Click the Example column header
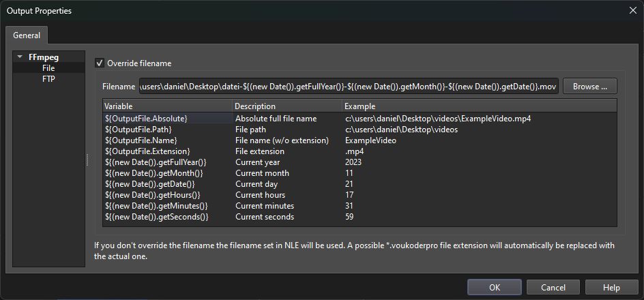Screen dimensions: 644x300 click(x=478, y=106)
